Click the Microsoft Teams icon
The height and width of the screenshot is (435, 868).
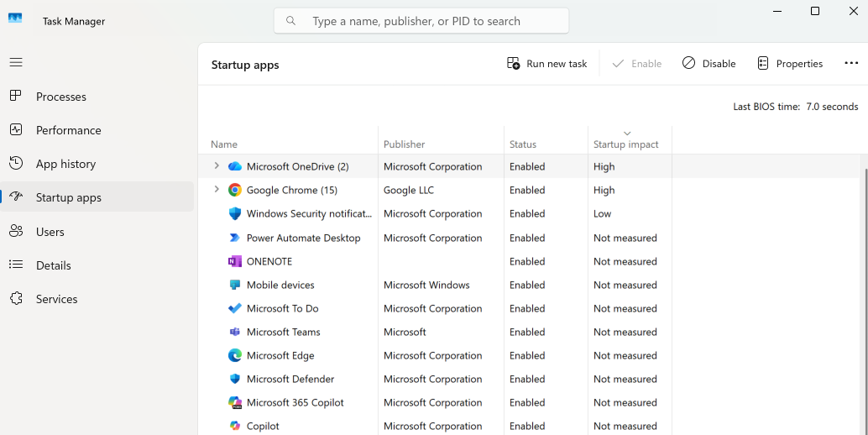click(x=235, y=332)
